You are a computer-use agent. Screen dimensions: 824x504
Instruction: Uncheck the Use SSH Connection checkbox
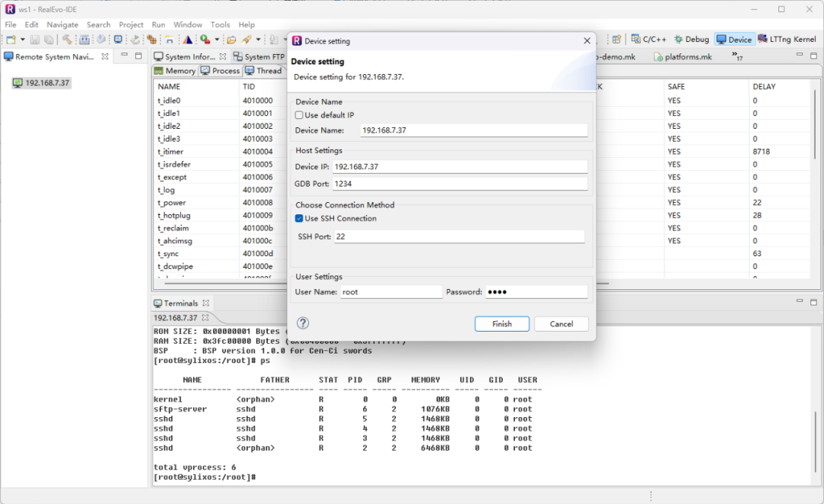point(299,218)
